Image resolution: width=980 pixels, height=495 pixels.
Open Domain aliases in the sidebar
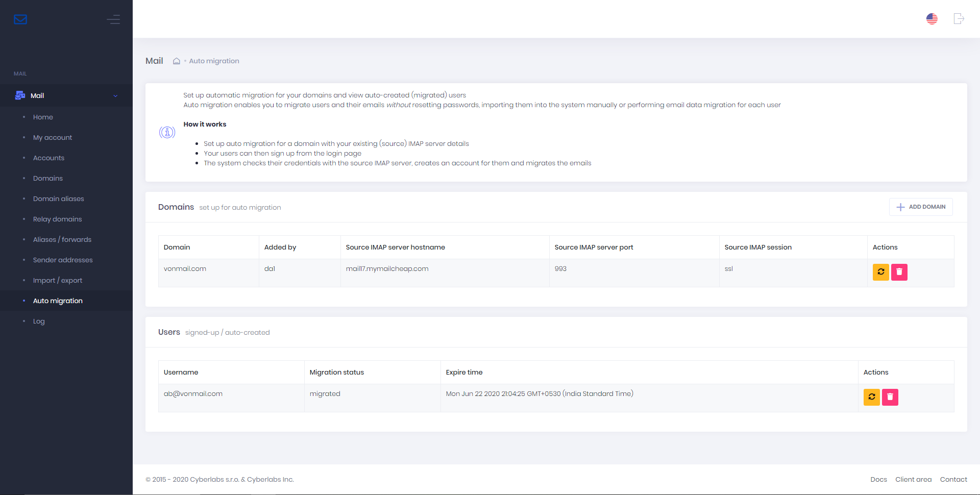coord(59,199)
